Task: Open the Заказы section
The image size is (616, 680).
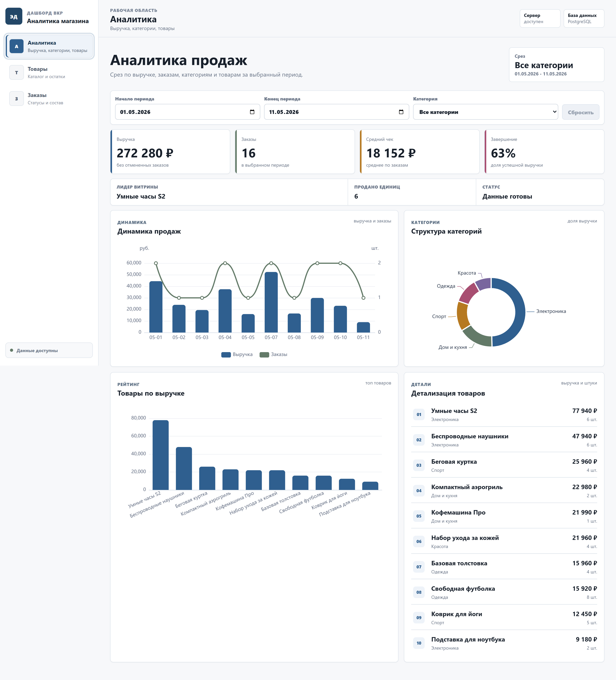Action: tap(49, 99)
